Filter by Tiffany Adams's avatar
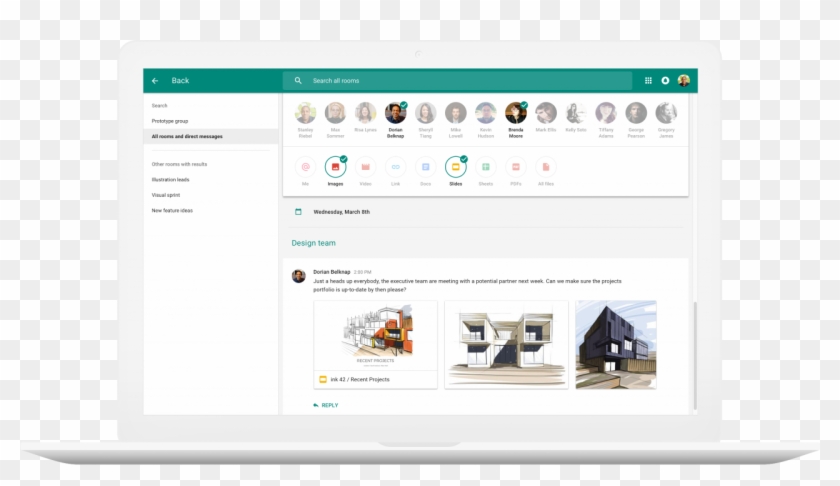 [x=606, y=113]
